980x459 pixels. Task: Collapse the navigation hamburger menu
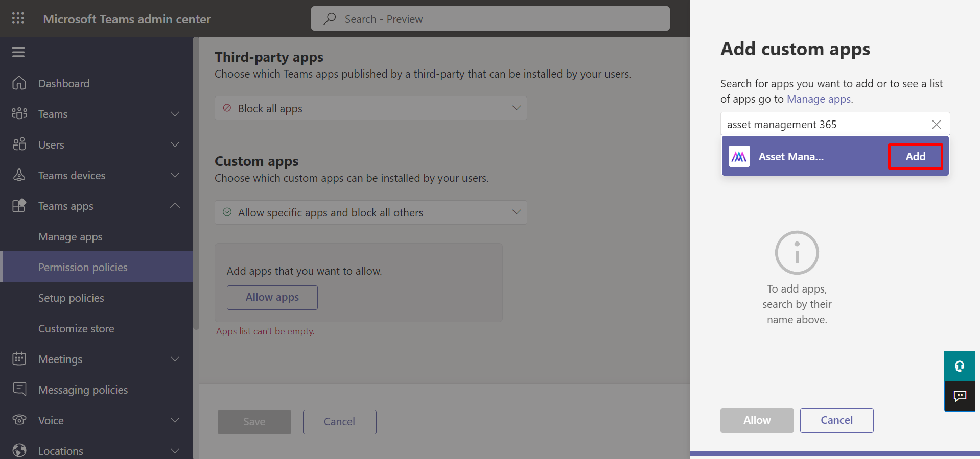click(x=18, y=52)
